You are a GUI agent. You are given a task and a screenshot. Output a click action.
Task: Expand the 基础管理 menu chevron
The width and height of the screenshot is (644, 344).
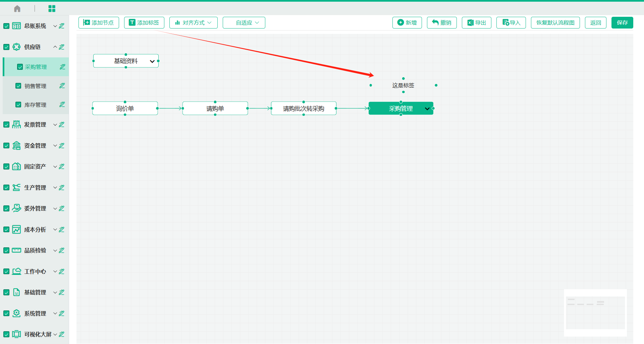(55, 292)
